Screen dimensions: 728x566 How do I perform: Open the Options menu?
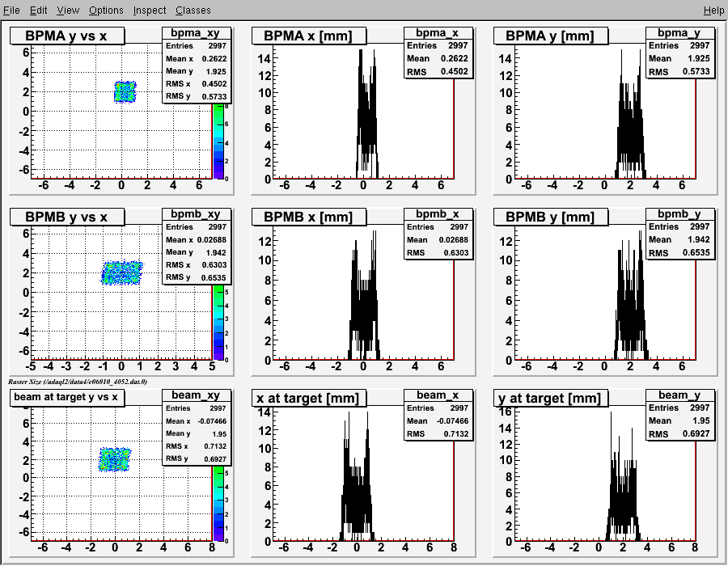(x=106, y=11)
